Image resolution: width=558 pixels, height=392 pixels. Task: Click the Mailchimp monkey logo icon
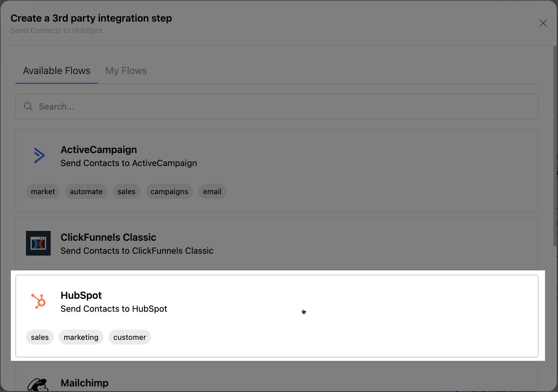(x=38, y=385)
